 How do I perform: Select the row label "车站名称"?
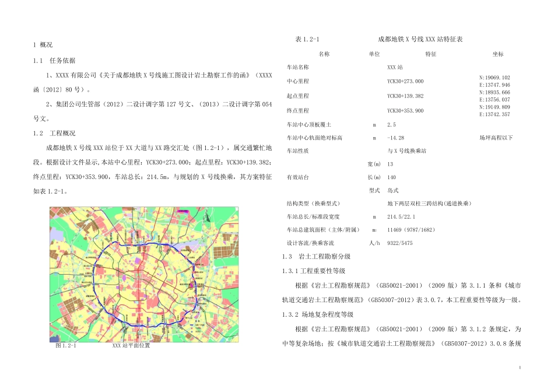tap(297, 67)
